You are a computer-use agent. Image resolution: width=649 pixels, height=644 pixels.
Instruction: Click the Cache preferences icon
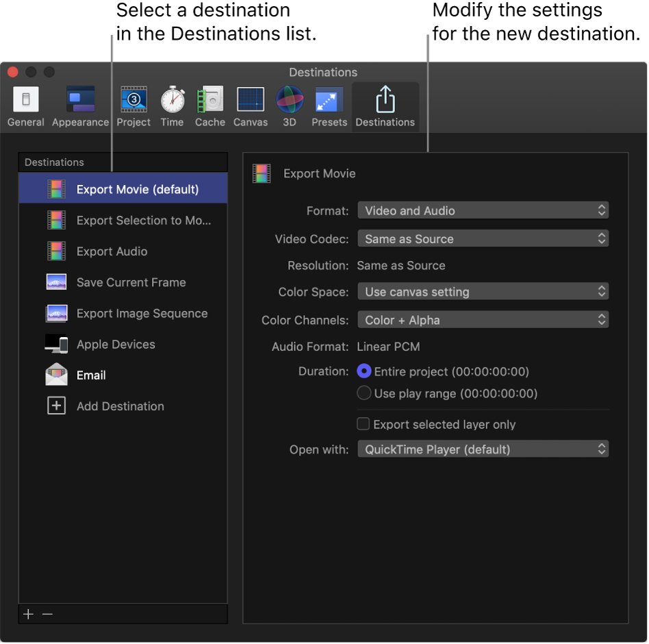(x=209, y=103)
